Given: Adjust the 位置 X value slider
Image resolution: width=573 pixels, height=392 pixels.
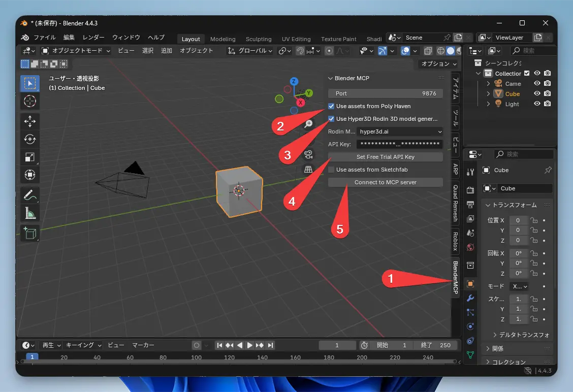Looking at the screenshot, I should (x=518, y=219).
